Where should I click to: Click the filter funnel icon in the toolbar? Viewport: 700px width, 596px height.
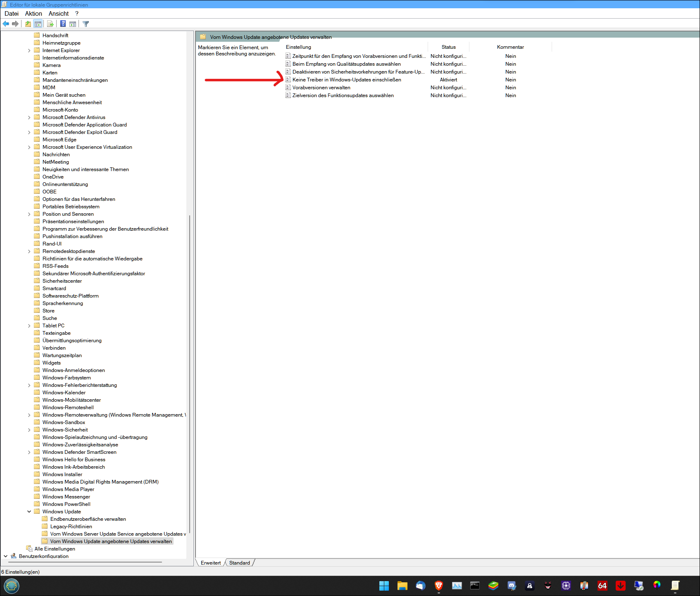[86, 24]
